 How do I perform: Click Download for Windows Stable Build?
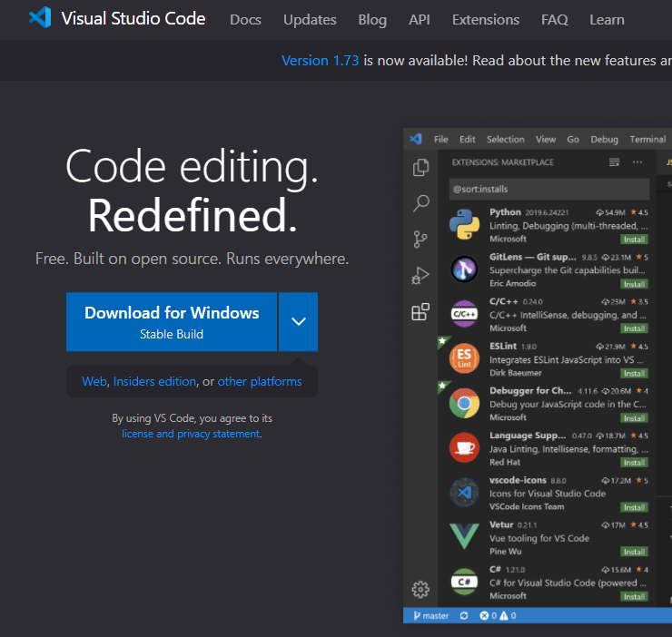tap(172, 322)
